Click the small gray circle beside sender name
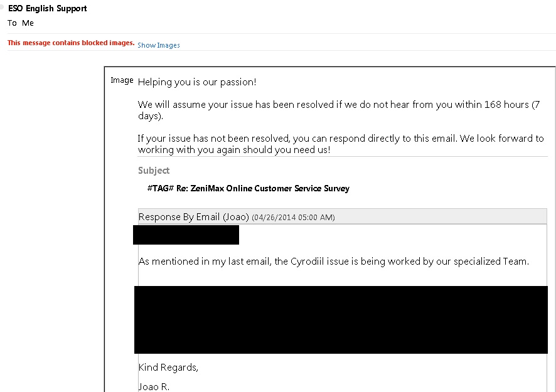Screen dimensions: 556x392 (2, 7)
